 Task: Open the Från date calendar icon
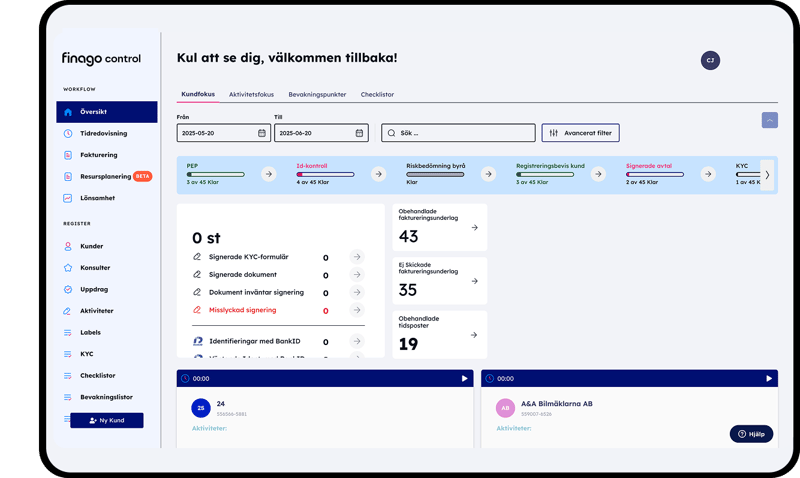click(262, 133)
